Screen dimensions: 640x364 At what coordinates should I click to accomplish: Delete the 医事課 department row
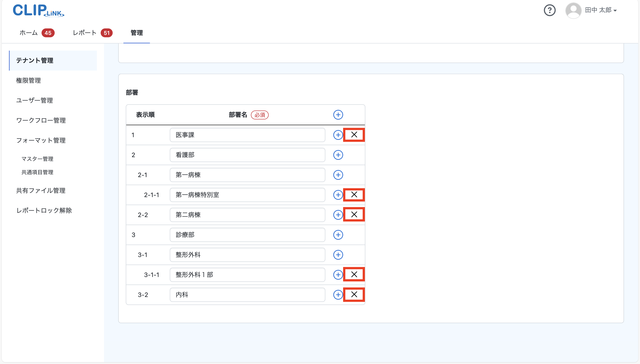pos(354,135)
